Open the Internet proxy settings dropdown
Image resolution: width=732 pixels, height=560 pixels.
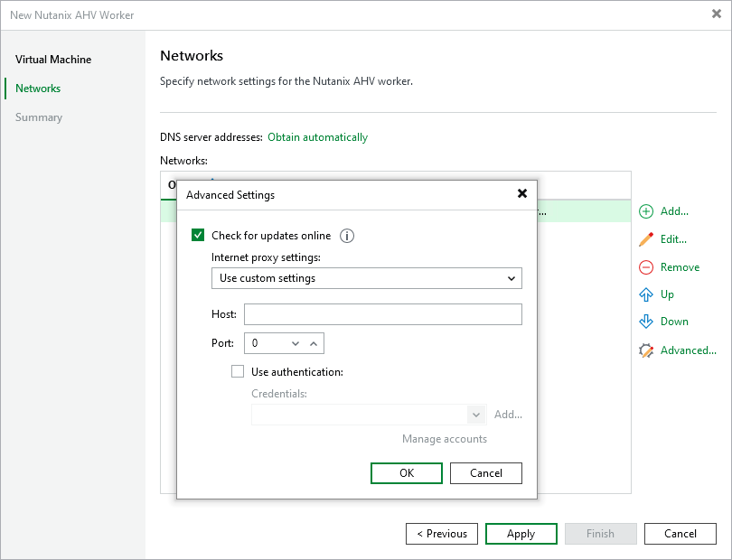(367, 278)
